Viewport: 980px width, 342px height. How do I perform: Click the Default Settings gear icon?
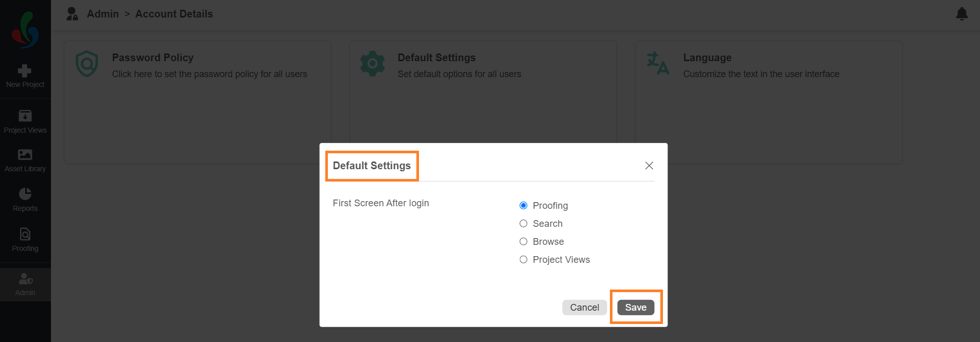coord(373,64)
